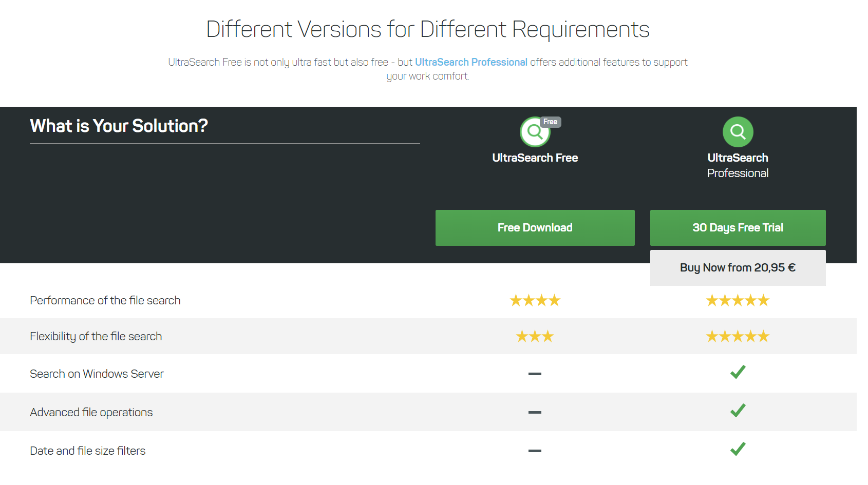Click the 'Advanced file operations' row label
Viewport: 868px width, 485px height.
click(91, 413)
